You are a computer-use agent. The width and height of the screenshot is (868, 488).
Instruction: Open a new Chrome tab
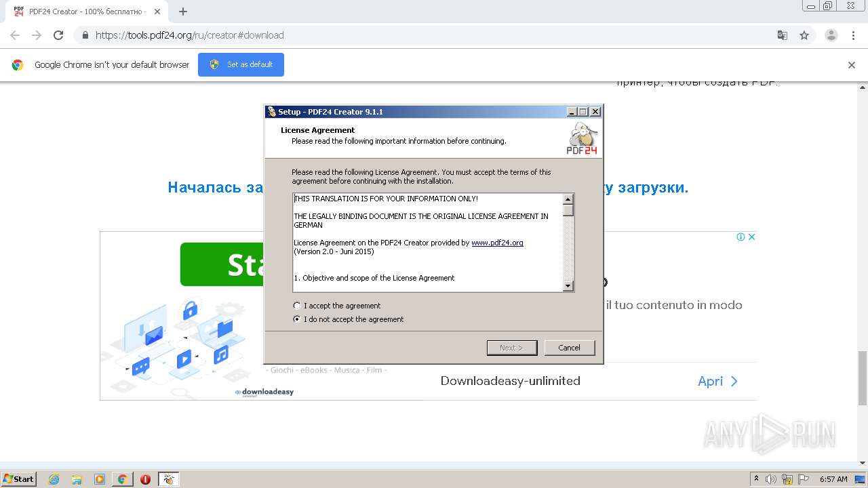click(x=183, y=12)
